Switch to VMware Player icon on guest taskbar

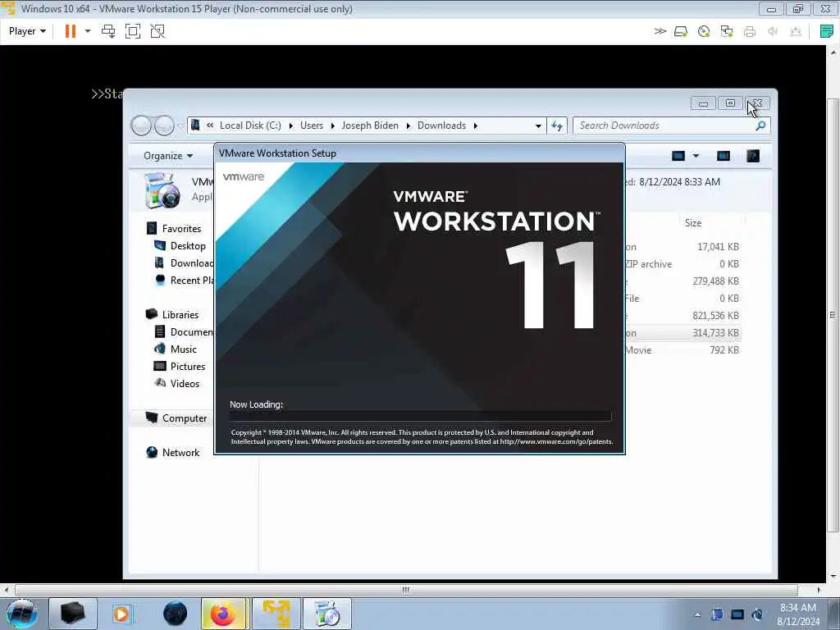[x=276, y=614]
